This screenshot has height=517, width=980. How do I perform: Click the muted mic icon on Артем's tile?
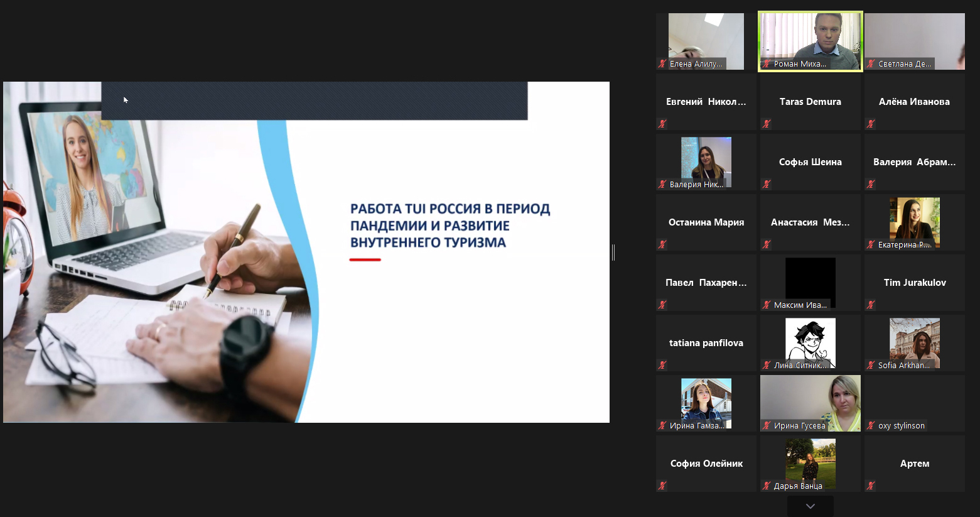pos(871,486)
